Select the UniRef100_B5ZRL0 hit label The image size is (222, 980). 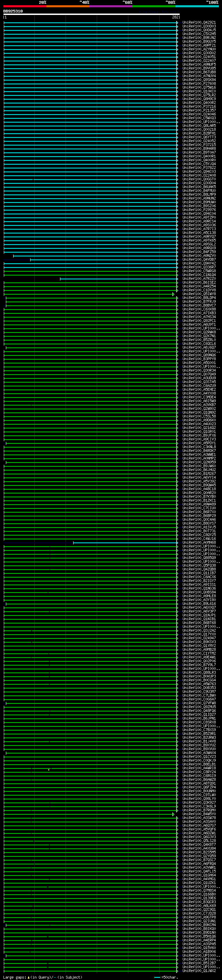[199, 340]
